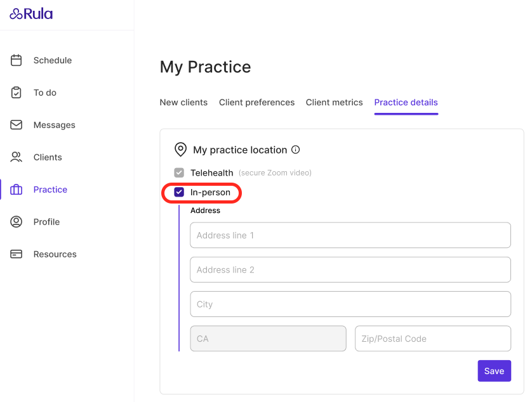Click the Practice briefcase icon
Image resolution: width=532 pixels, height=402 pixels.
tap(17, 190)
